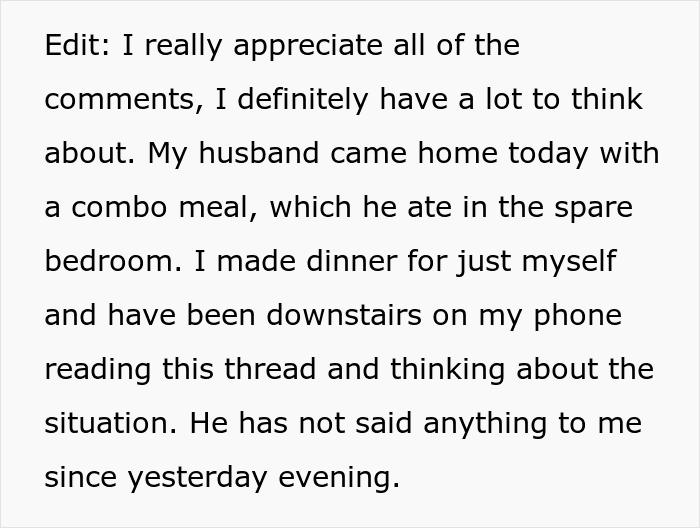Click the word "phone"
Viewport: 700px width, 528px height.
point(576,316)
